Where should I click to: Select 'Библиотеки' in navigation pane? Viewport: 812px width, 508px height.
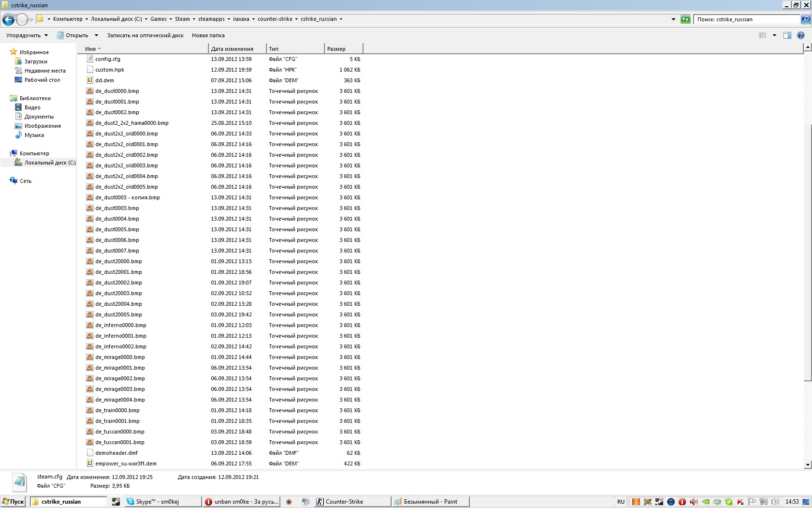tap(35, 98)
